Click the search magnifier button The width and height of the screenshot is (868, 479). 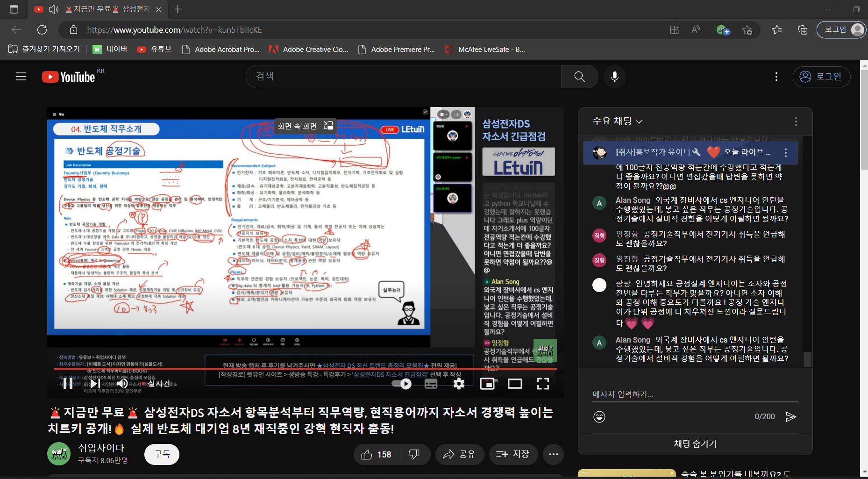(579, 77)
